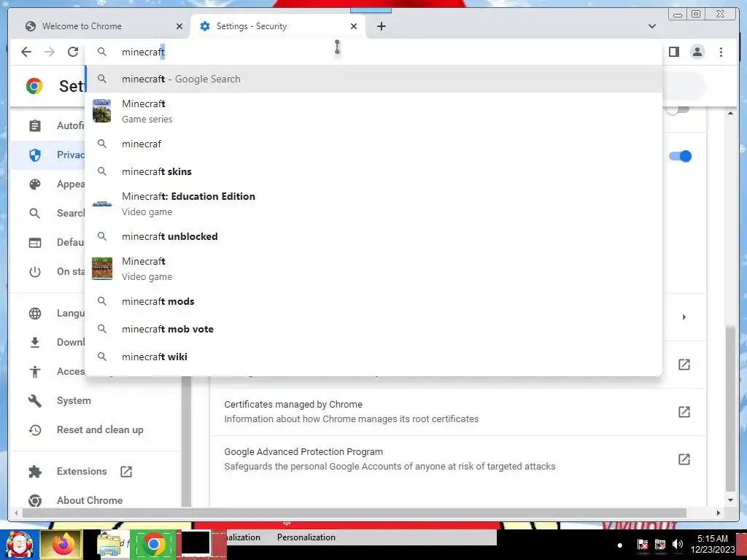Viewport: 747px width, 560px height.
Task: Select the 'minecraf' suggestion
Action: click(373, 144)
